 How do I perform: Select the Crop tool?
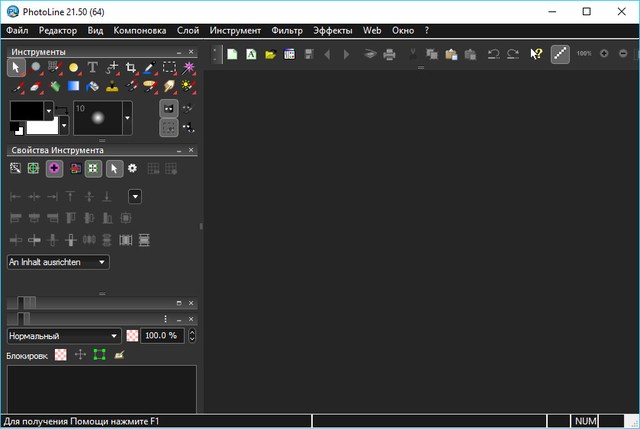pyautogui.click(x=130, y=68)
